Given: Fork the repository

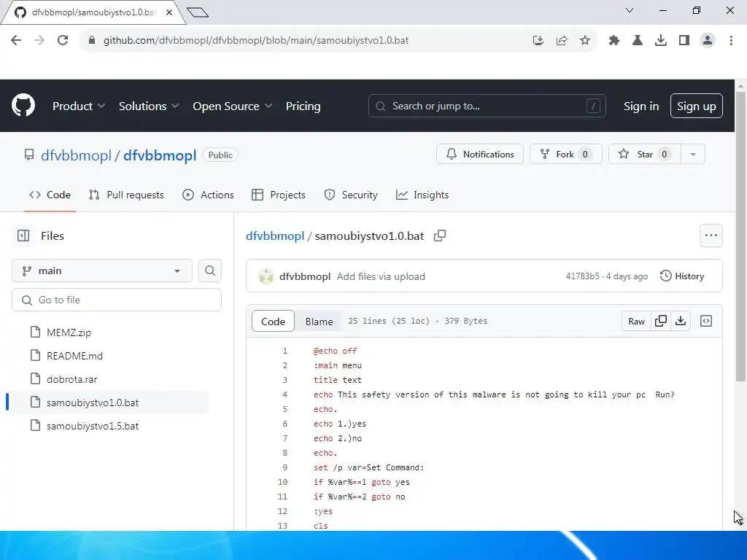Looking at the screenshot, I should (566, 155).
